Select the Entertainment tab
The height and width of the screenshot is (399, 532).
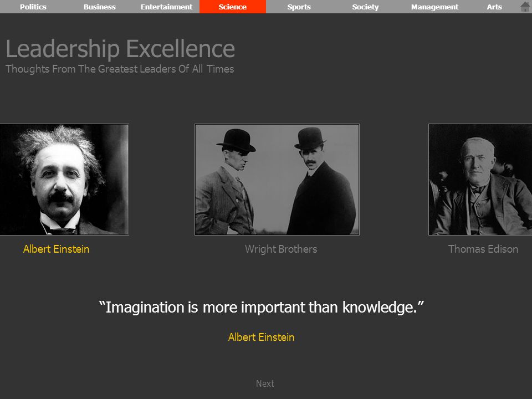166,7
